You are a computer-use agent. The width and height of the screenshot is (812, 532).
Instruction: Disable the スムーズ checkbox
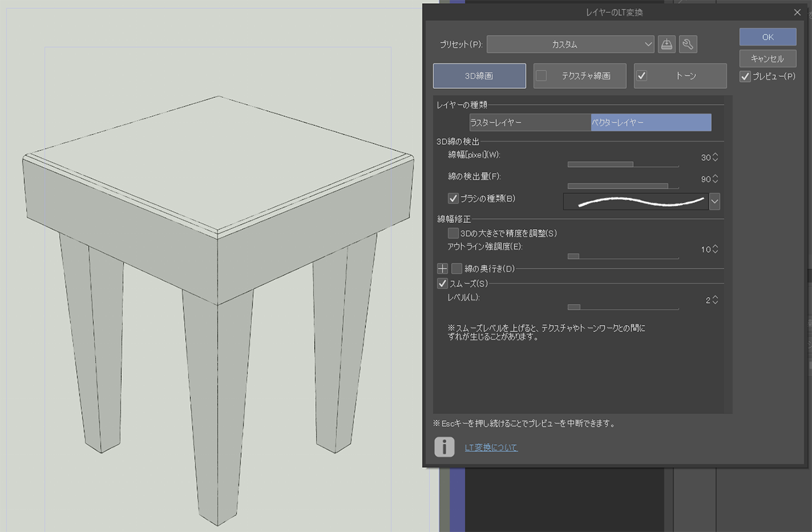443,283
